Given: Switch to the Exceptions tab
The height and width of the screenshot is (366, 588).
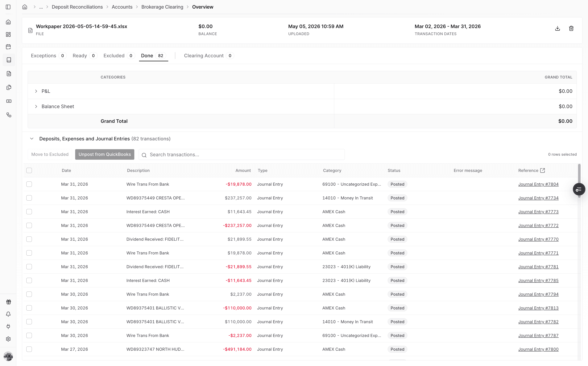Looking at the screenshot, I should point(48,56).
